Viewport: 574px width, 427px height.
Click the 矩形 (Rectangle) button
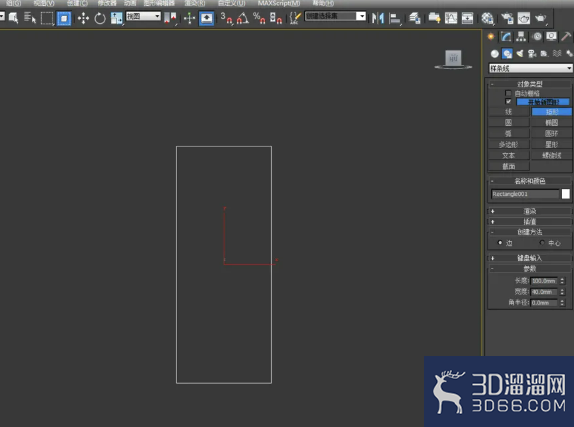click(552, 112)
